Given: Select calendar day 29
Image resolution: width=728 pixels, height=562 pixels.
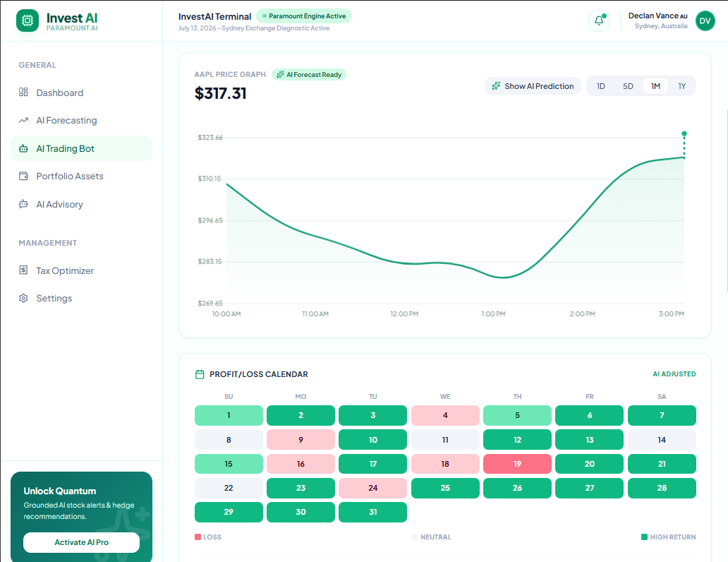Looking at the screenshot, I should pos(229,513).
